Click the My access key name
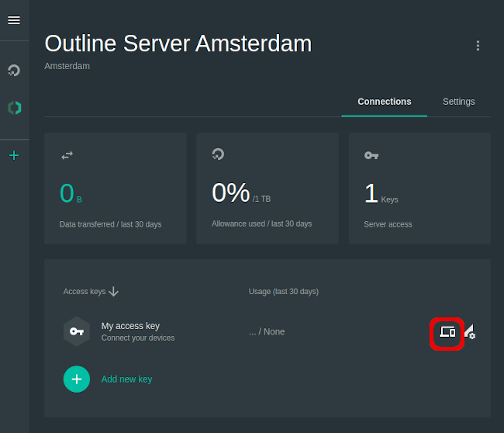This screenshot has width=504, height=433. pyautogui.click(x=130, y=326)
